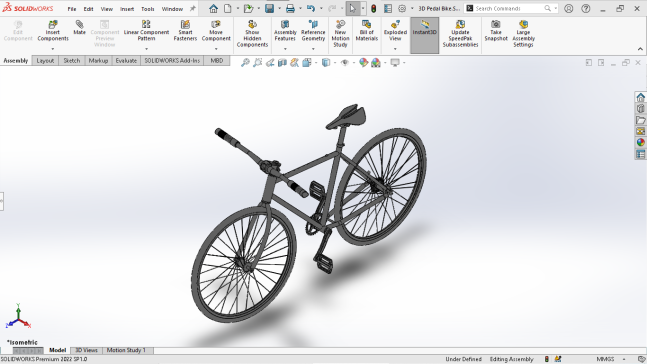Click the Home icon in title bar
This screenshot has height=364, width=647.
pyautogui.click(x=213, y=8)
